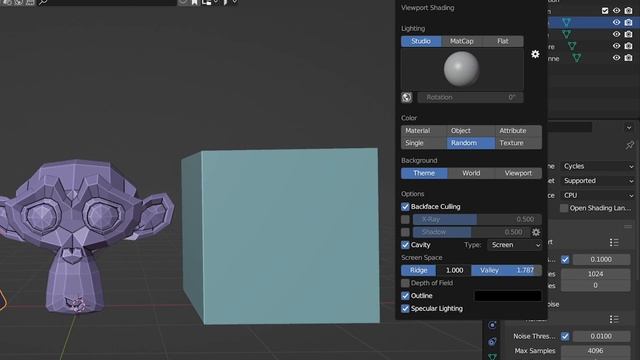Viewport: 640px width, 360px height.
Task: Disable the Cavity checkbox
Action: tap(405, 245)
